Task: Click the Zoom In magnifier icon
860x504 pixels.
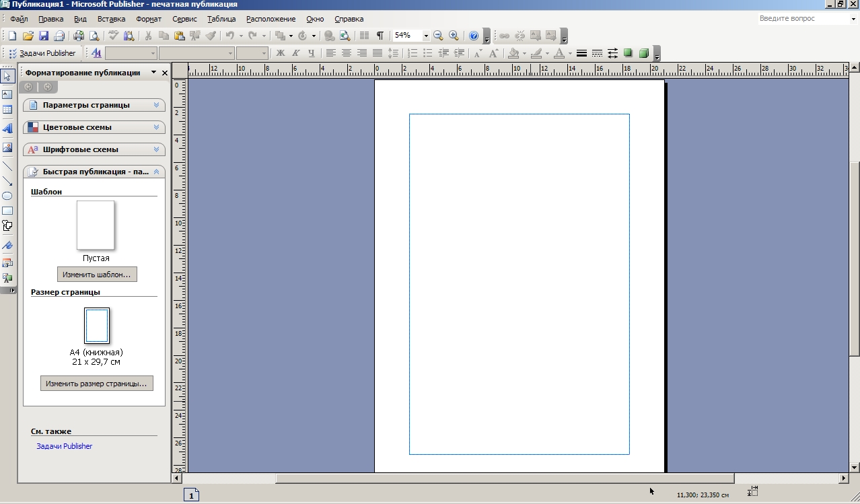Action: [454, 36]
